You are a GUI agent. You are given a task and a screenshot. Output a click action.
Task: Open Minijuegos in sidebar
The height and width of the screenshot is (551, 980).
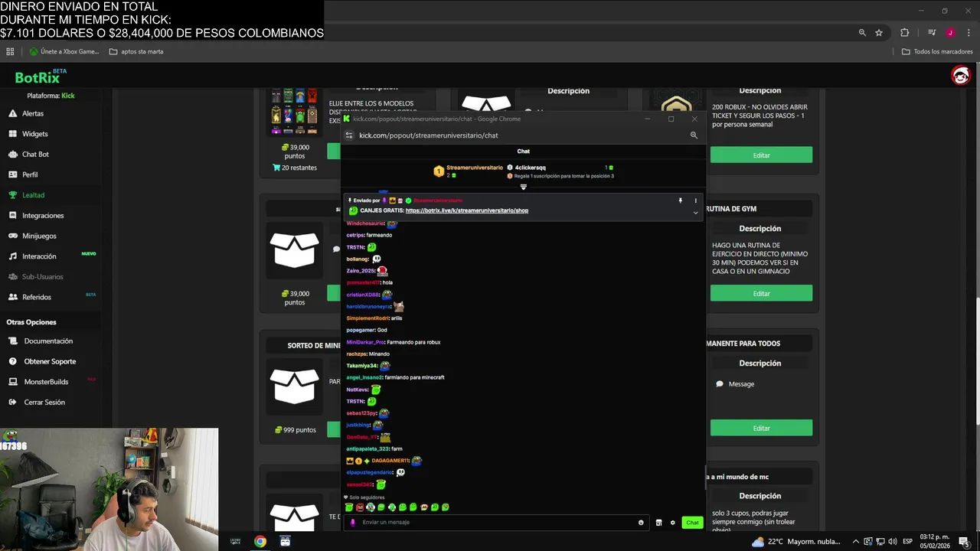pyautogui.click(x=39, y=236)
